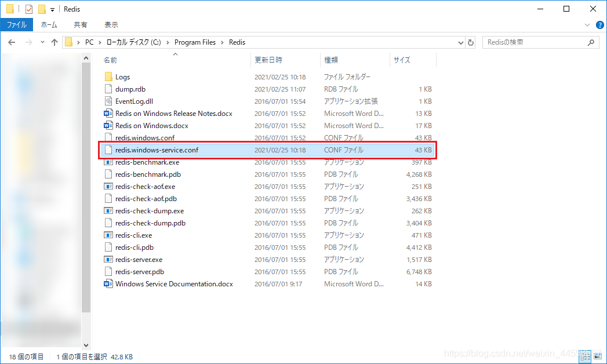Open the customize quick access toolbar dropdown

pyautogui.click(x=52, y=10)
